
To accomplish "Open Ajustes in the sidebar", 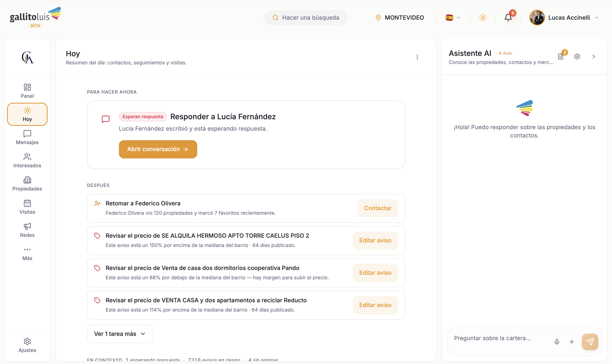I will pyautogui.click(x=27, y=345).
